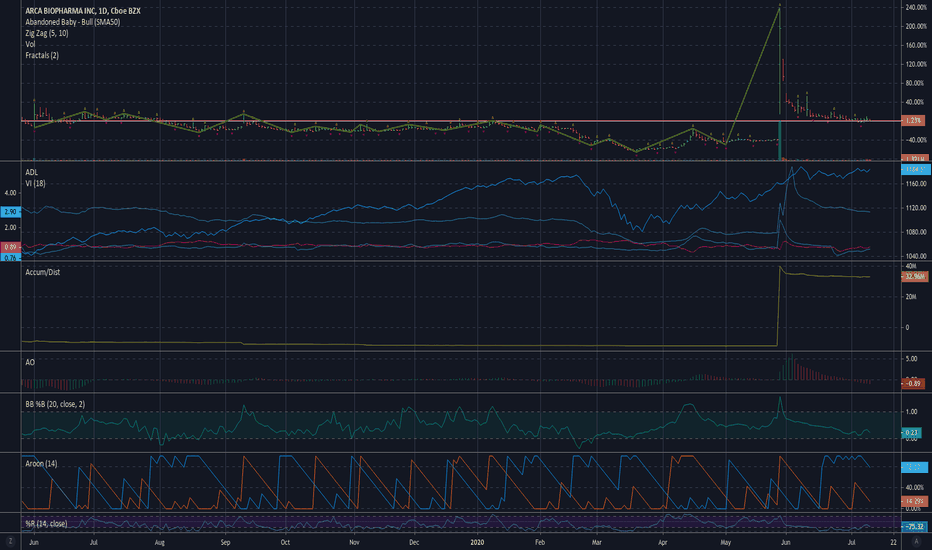
Task: Click the Oct label on time axis
Action: [285, 542]
